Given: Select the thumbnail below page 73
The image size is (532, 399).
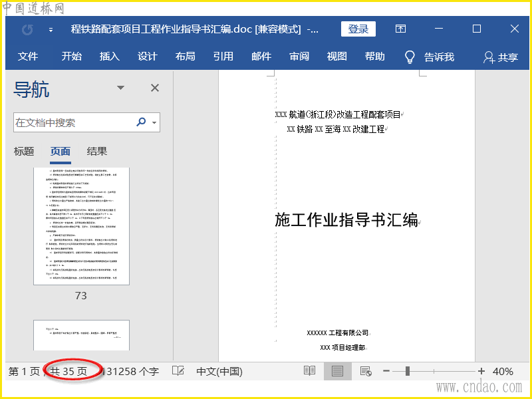Looking at the screenshot, I should tap(81, 335).
